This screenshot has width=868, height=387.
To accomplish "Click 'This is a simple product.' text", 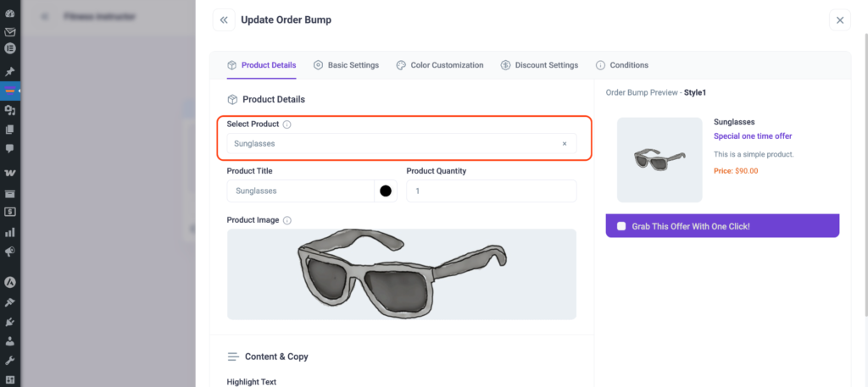I will click(754, 154).
